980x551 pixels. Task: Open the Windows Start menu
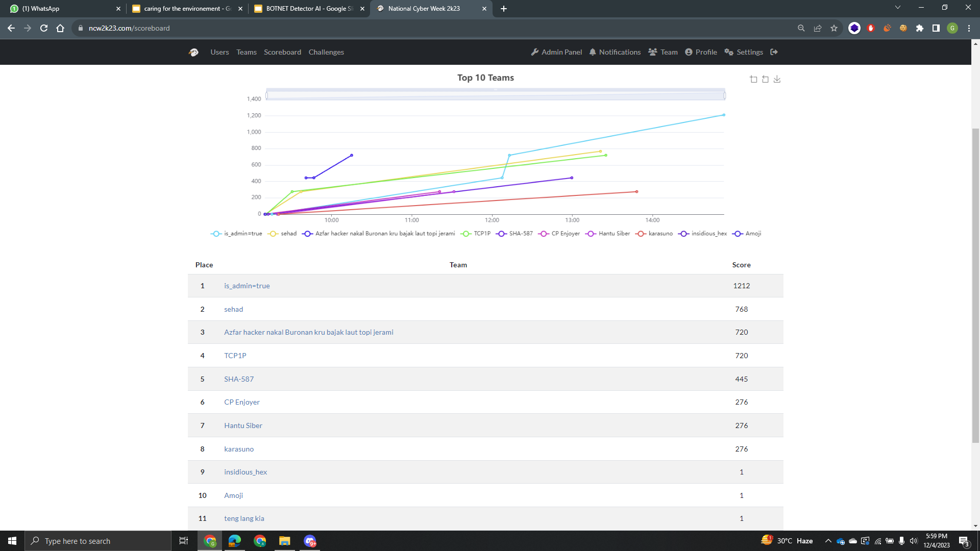pyautogui.click(x=12, y=541)
